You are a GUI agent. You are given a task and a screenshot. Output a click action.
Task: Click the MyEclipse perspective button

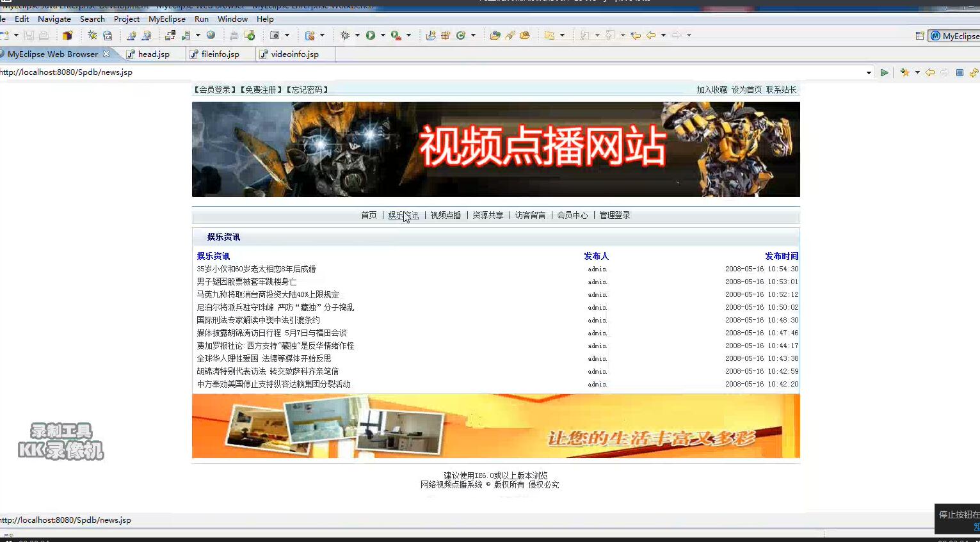954,36
